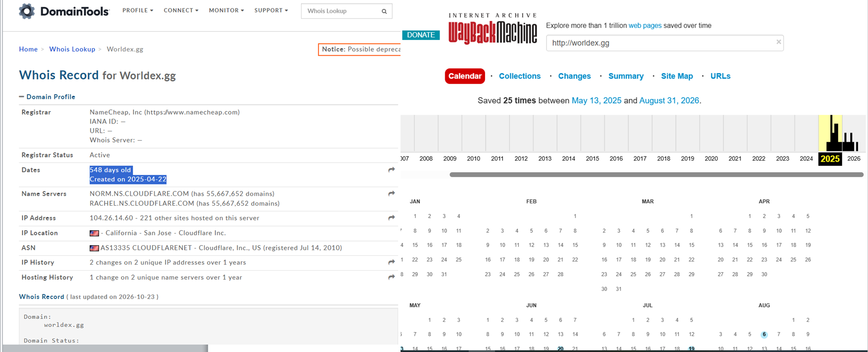The image size is (868, 352).
Task: Click the share arrow in IP Address row
Action: tap(392, 218)
